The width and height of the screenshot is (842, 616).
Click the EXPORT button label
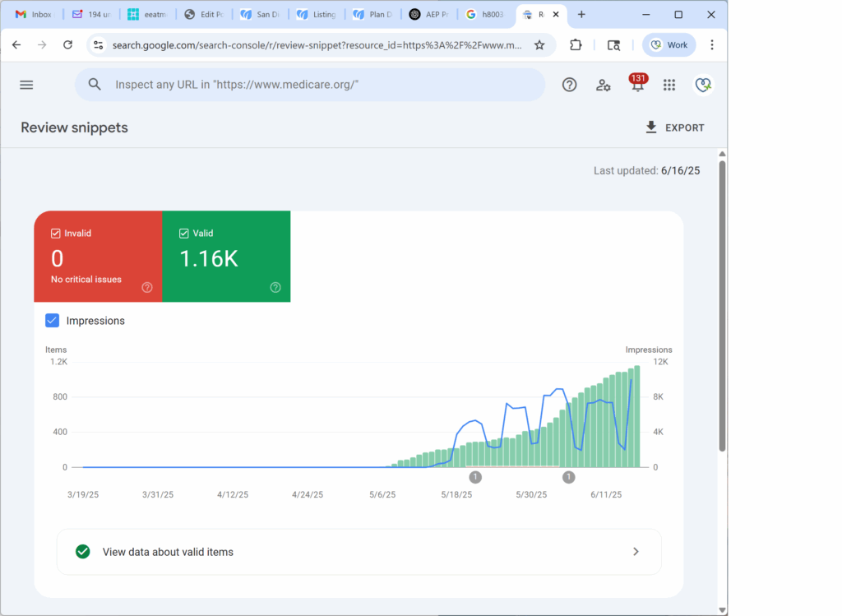(x=685, y=127)
